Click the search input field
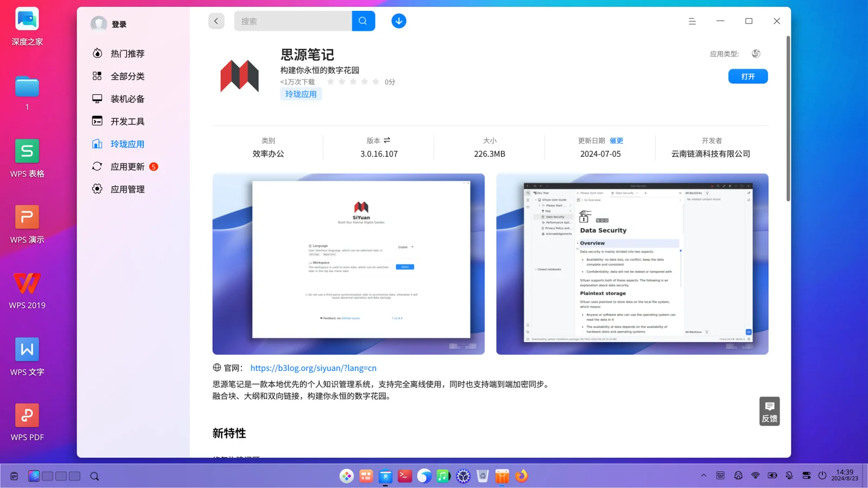Viewport: 868px width, 488px height. (293, 21)
